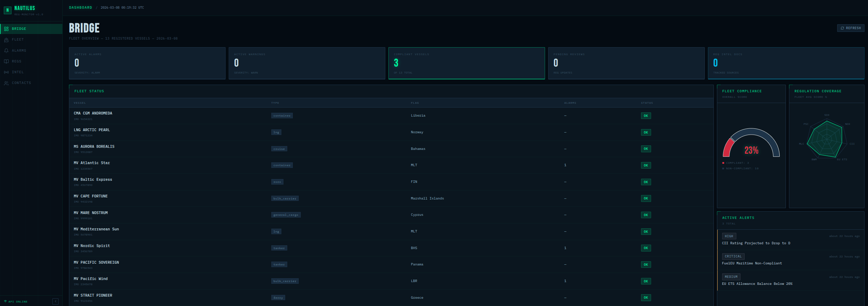Click the Intel broadcast icon
The height and width of the screenshot is (306, 868).
point(6,72)
